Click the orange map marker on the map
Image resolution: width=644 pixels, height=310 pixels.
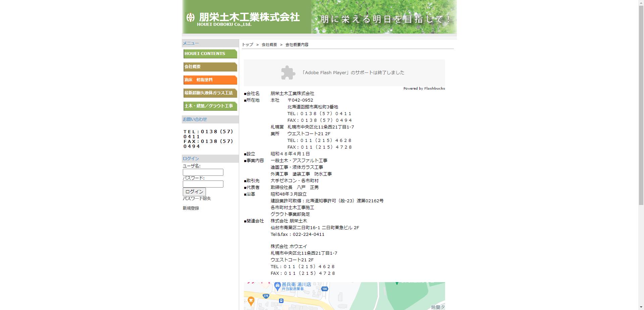pos(251,301)
